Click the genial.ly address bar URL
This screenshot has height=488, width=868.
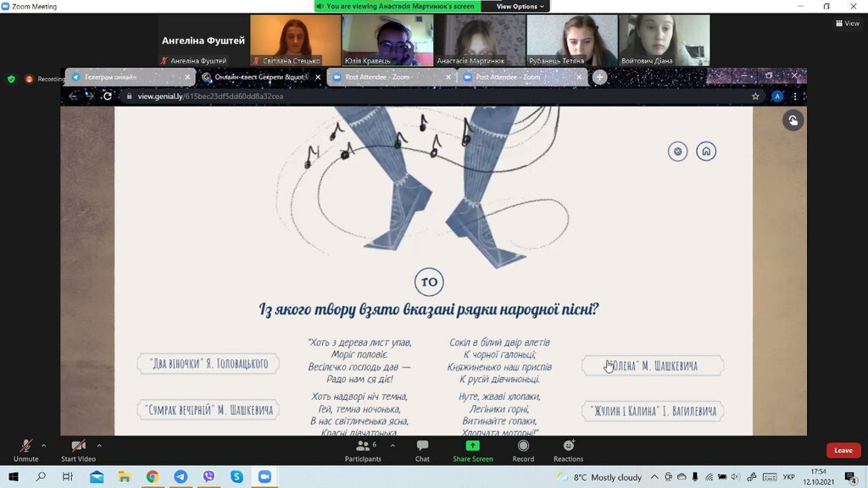pos(210,97)
